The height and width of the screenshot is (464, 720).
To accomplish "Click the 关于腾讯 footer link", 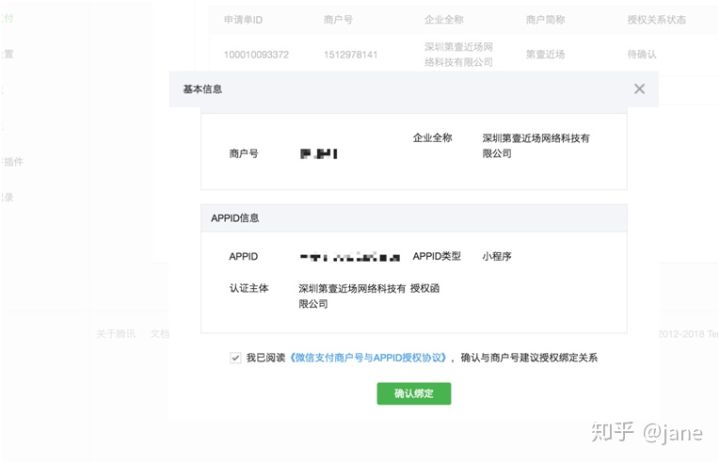I will pos(116,334).
